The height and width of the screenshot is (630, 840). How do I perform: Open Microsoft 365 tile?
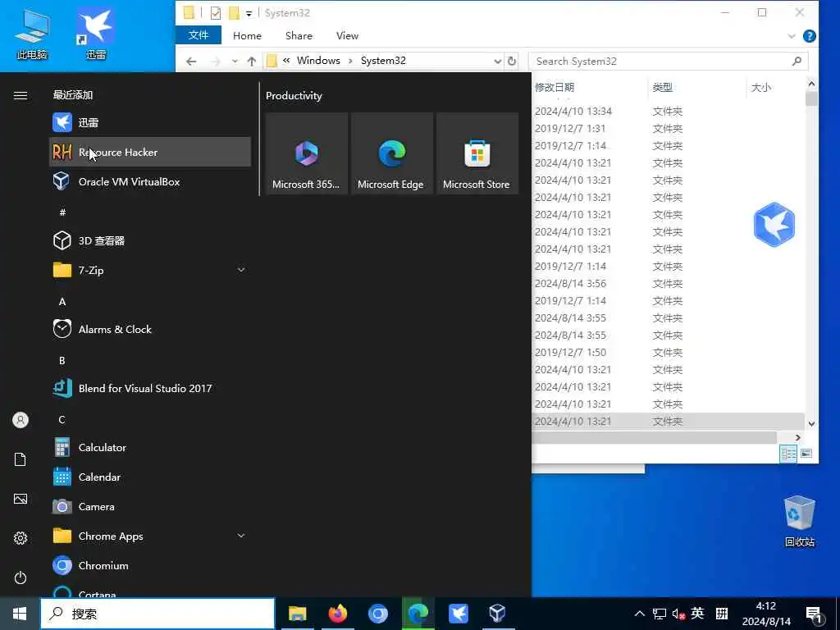307,153
